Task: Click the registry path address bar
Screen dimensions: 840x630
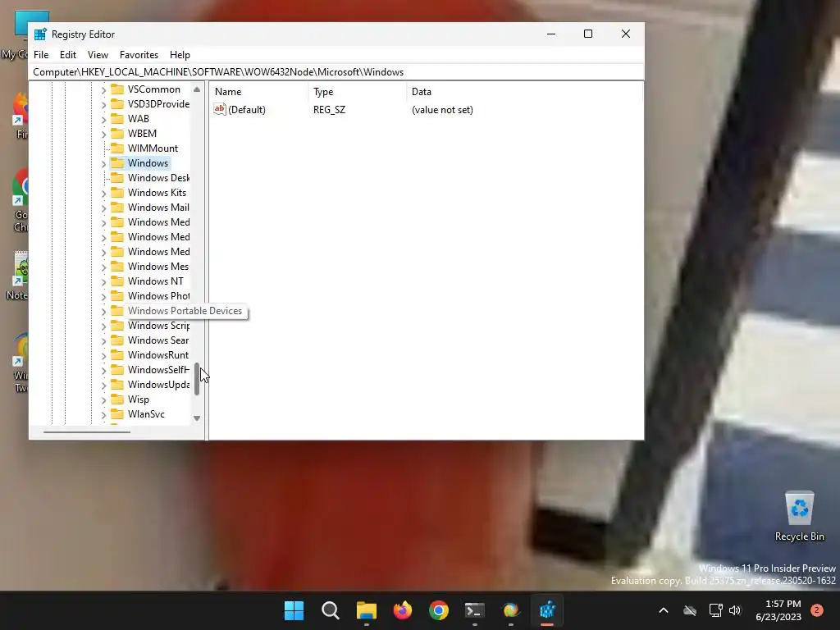Action: coord(336,72)
